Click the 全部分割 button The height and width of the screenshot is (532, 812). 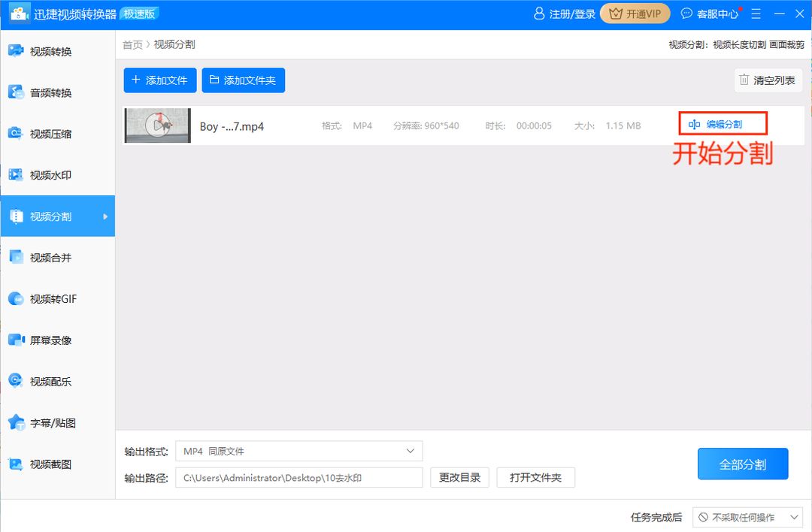click(x=743, y=464)
